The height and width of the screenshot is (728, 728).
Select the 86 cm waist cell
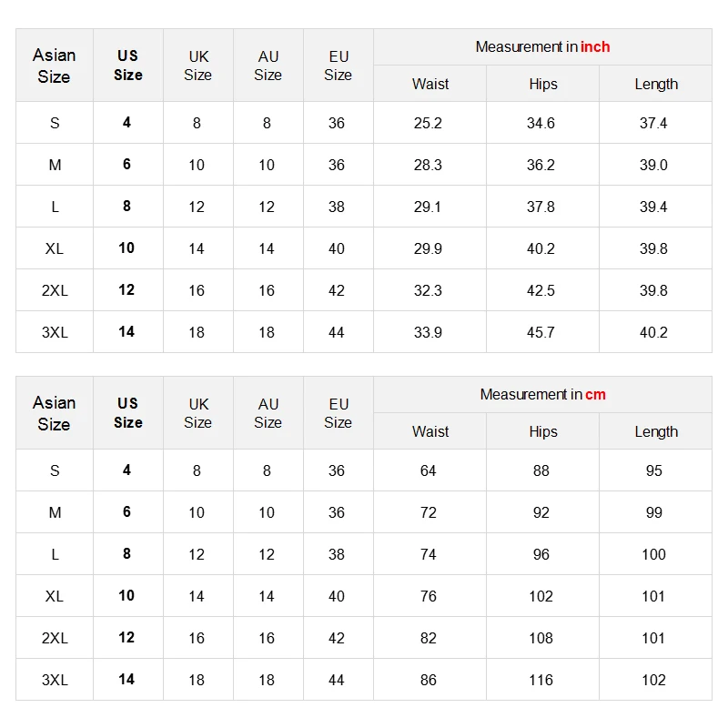pyautogui.click(x=429, y=680)
